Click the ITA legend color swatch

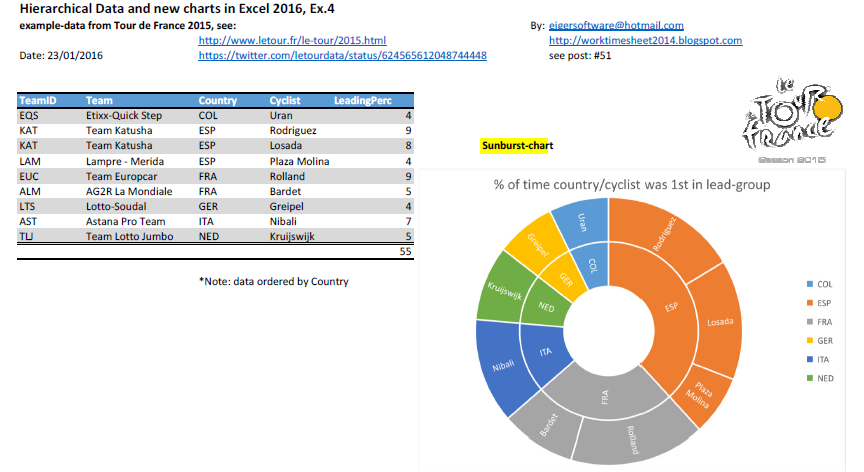click(809, 359)
